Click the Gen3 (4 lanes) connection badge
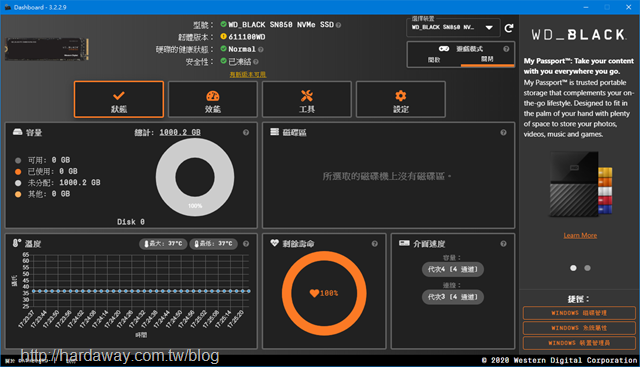640x367 pixels. [453, 297]
